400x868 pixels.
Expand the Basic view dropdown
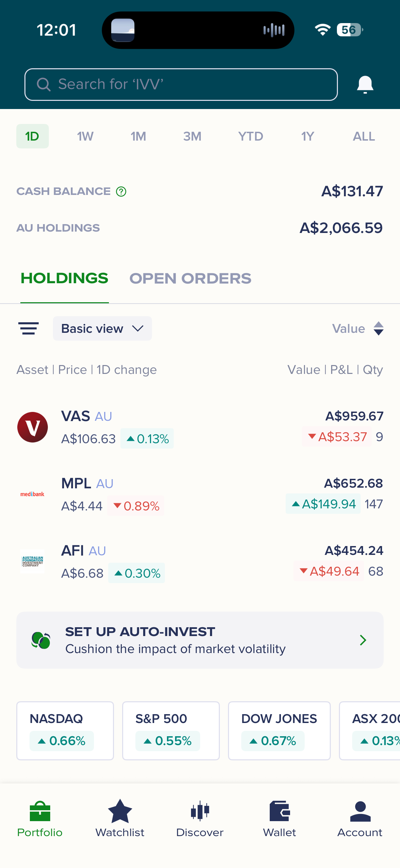102,328
